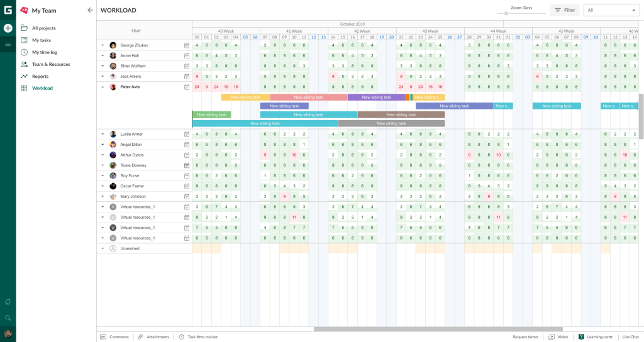Image resolution: width=644 pixels, height=342 pixels.
Task: Open Mary Johnson's calendar icon
Action: point(186,196)
